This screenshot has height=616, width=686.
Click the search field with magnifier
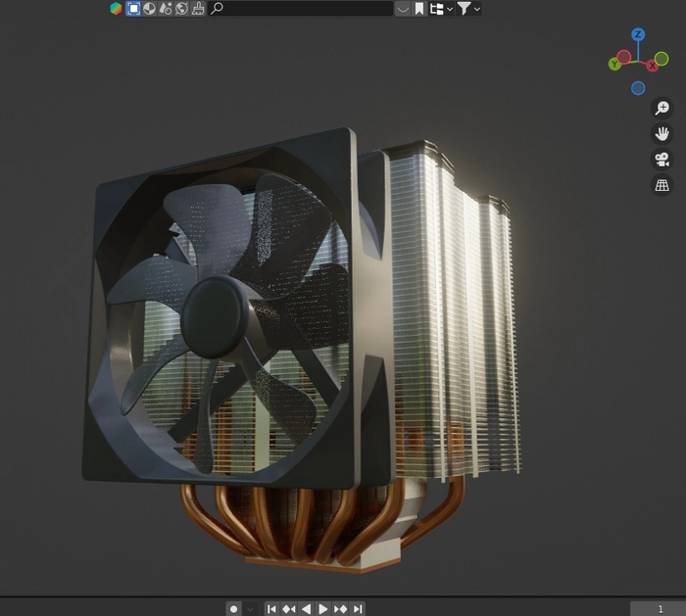click(300, 8)
